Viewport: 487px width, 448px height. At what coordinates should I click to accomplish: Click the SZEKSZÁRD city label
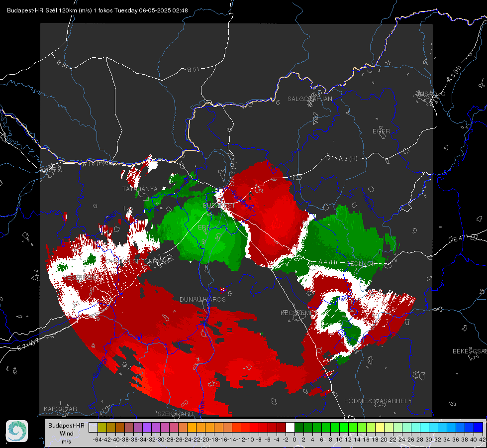click(x=176, y=414)
